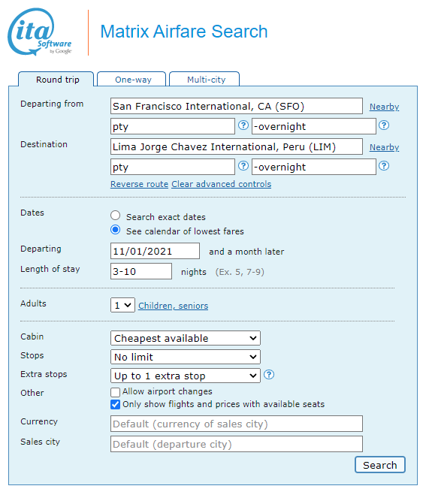The height and width of the screenshot is (504, 432).
Task: Select the Search exact dates radio button
Action: tap(116, 216)
